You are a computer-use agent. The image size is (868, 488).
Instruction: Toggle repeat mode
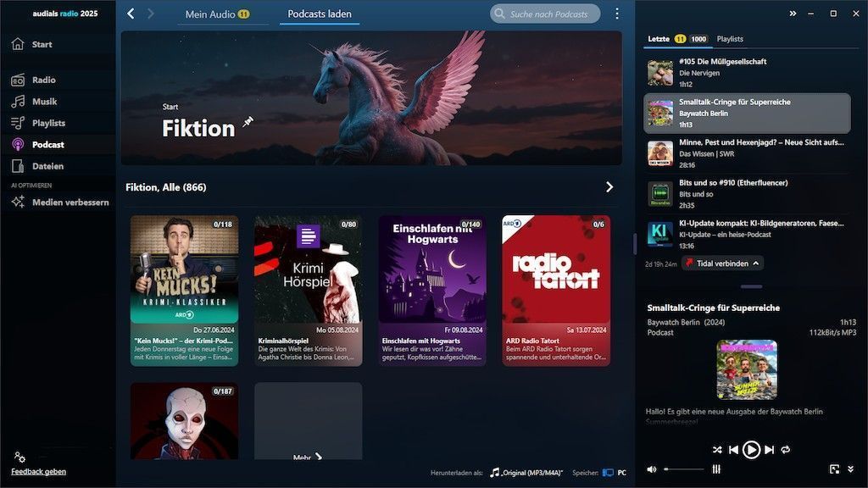click(786, 450)
